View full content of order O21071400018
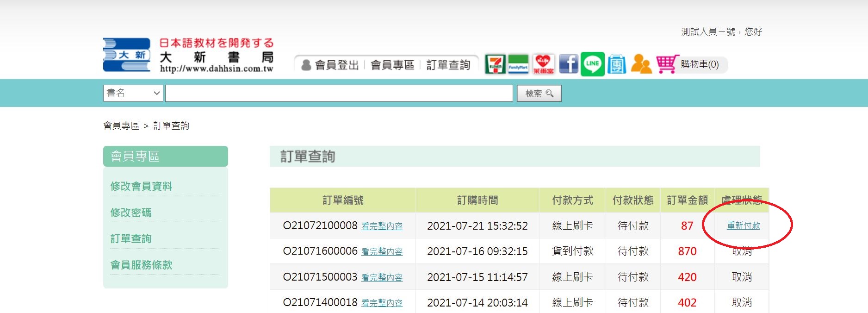Screen dimensions: 868x313 coord(382,303)
